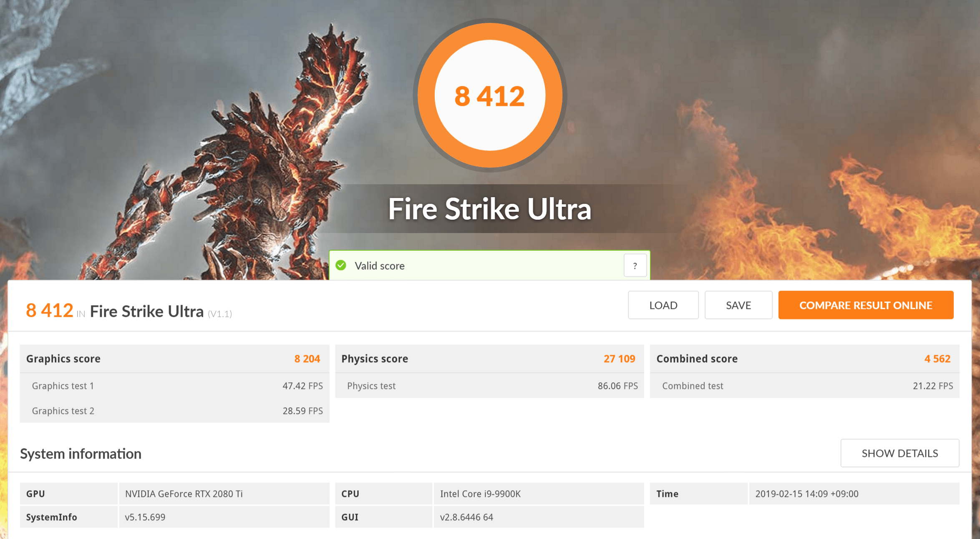The width and height of the screenshot is (980, 539).
Task: Click the GPU label cell
Action: [69, 494]
